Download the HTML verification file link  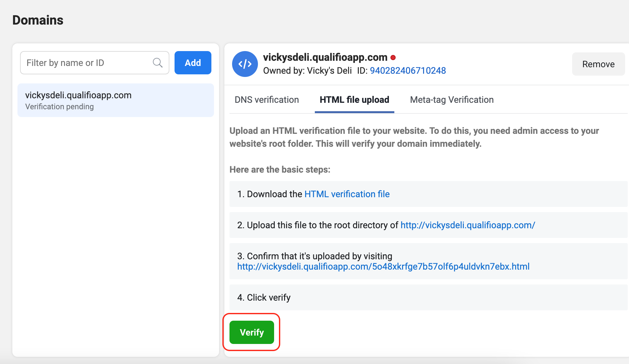pos(347,194)
